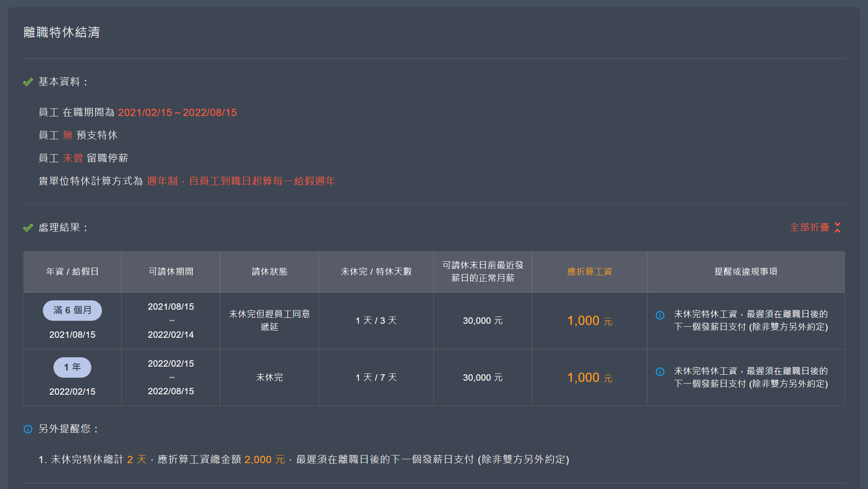Click the 30,000 元 salary in the 滿 6 個月 row
The width and height of the screenshot is (868, 489).
tap(483, 320)
